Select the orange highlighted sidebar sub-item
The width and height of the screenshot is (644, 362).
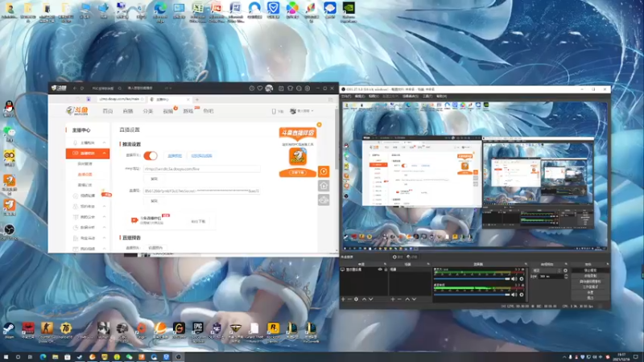pyautogui.click(x=85, y=175)
